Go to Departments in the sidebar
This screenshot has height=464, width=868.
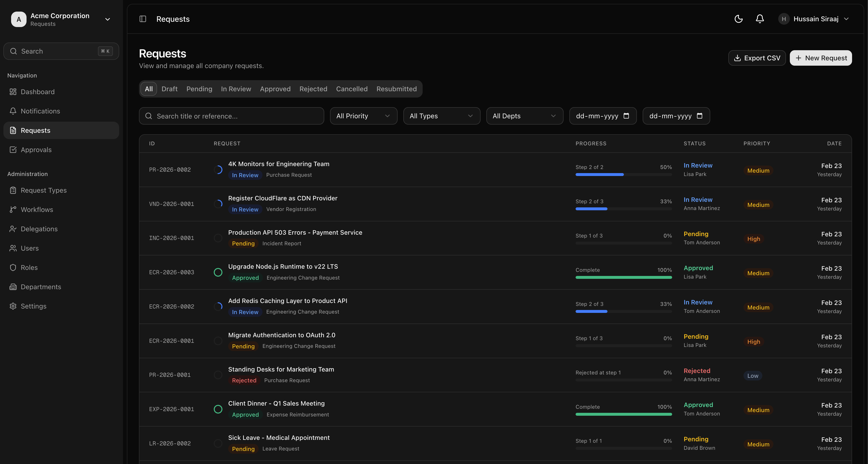41,287
